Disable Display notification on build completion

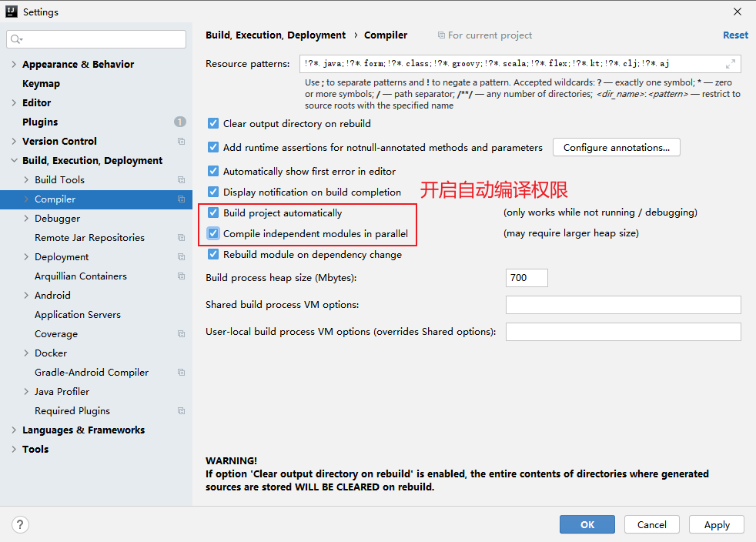point(213,192)
